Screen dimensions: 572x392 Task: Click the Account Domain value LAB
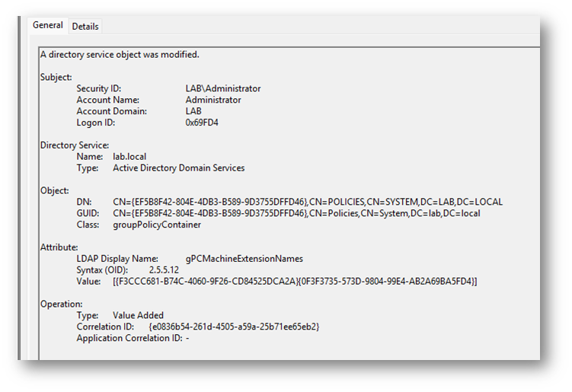point(193,111)
